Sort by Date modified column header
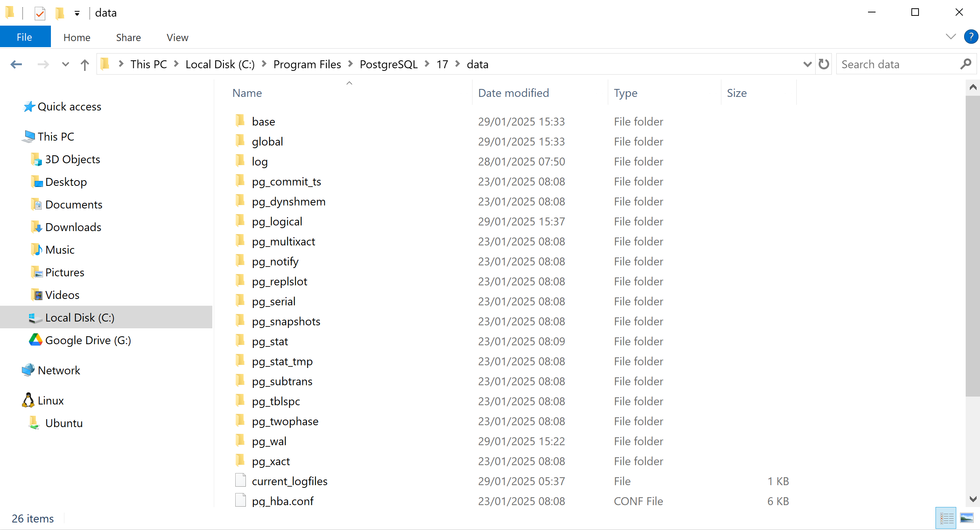The height and width of the screenshot is (530, 980). (513, 93)
